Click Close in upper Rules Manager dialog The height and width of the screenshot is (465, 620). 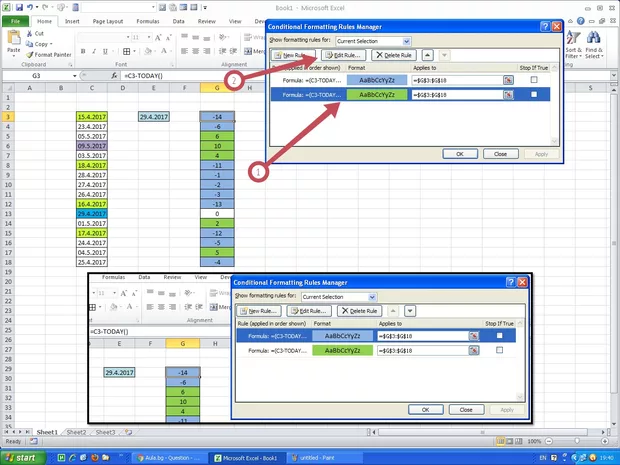[501, 154]
